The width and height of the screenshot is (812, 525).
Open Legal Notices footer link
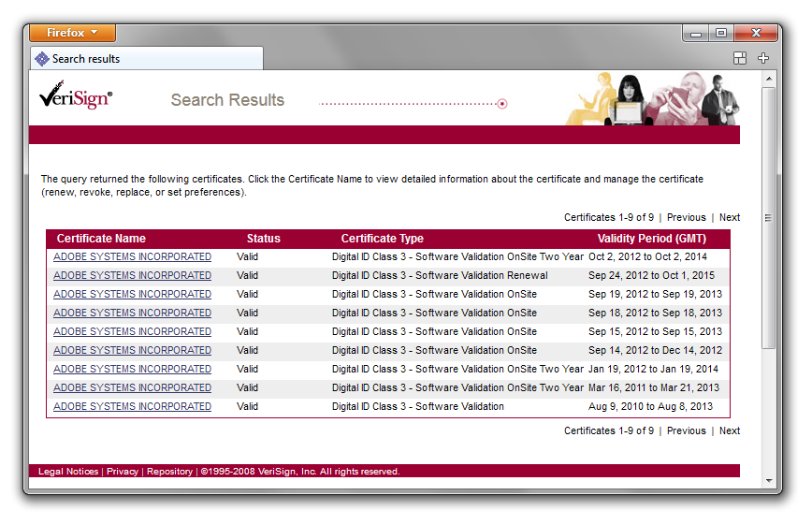68,471
